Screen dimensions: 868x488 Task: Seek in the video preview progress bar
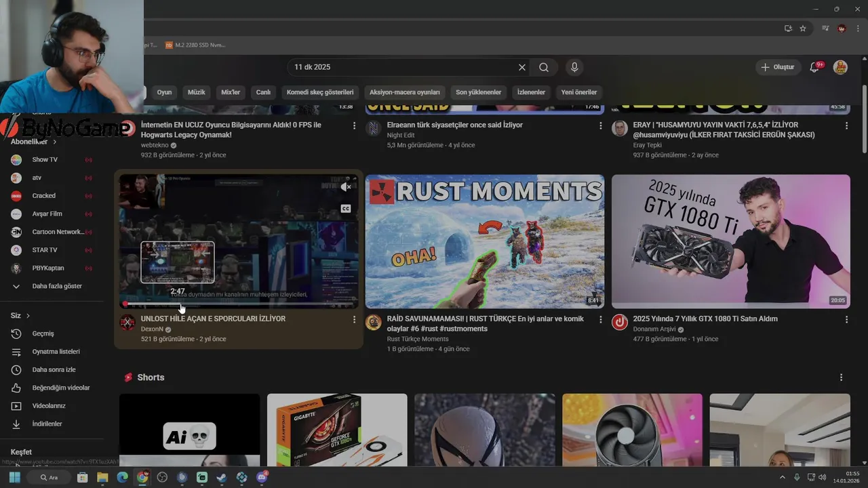pos(239,304)
